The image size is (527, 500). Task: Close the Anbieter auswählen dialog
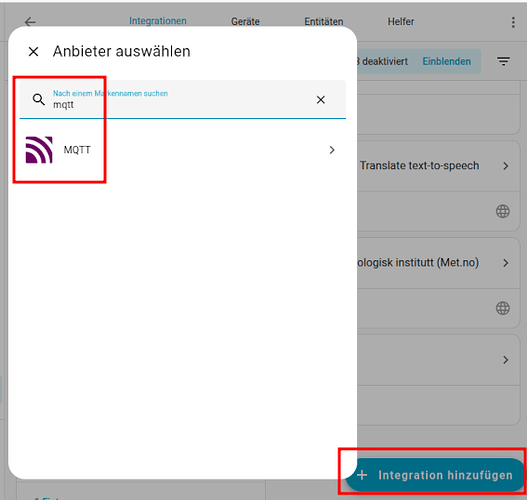tap(33, 52)
